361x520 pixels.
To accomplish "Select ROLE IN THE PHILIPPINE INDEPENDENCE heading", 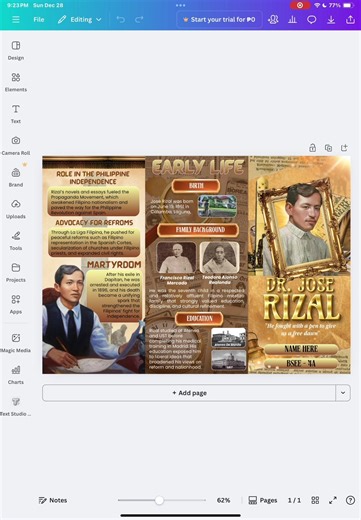I will click(x=93, y=178).
